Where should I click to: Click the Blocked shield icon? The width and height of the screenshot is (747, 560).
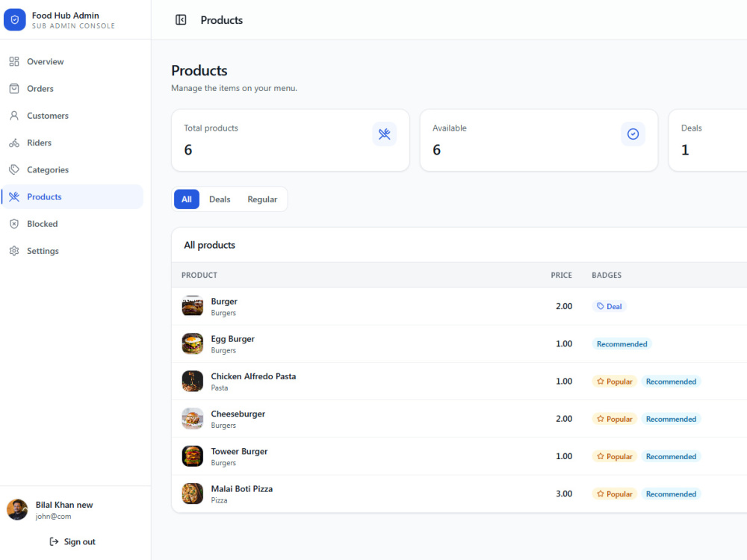[14, 224]
